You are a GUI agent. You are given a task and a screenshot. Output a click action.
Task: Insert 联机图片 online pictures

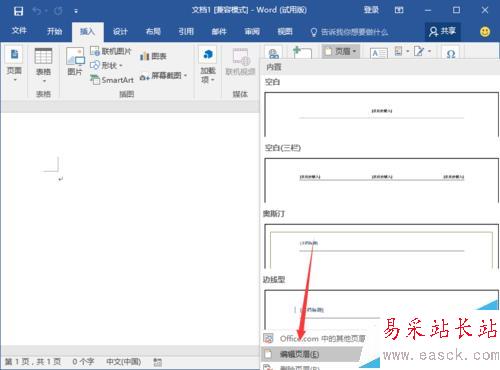tap(111, 51)
